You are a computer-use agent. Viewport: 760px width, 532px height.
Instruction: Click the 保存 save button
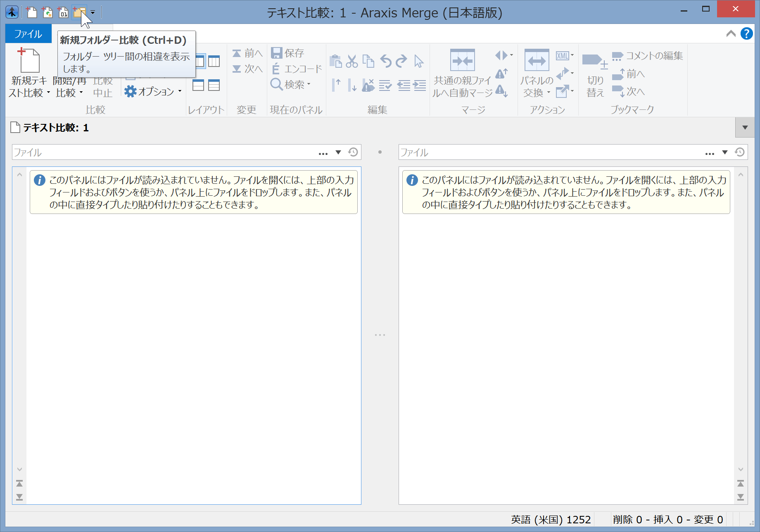(288, 53)
